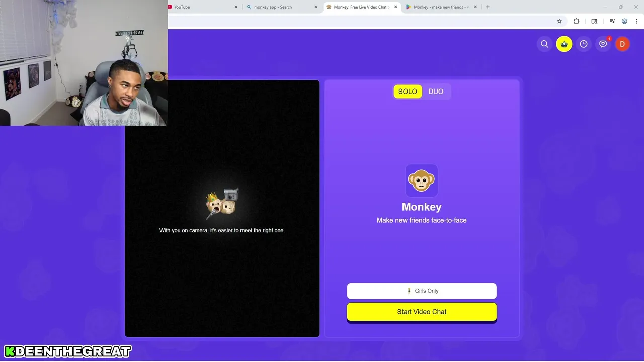Open Chrome media controls icon

pyautogui.click(x=612, y=21)
